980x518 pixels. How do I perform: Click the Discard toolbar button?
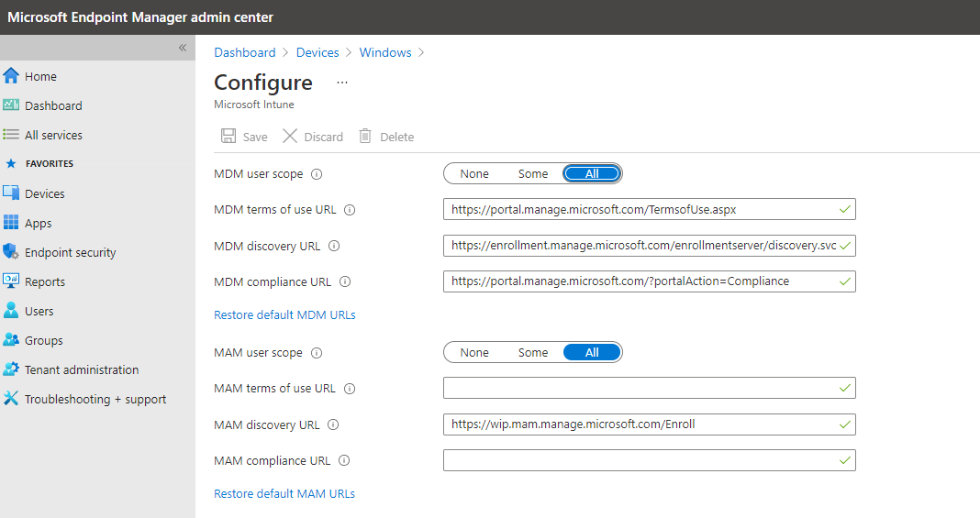pyautogui.click(x=313, y=137)
